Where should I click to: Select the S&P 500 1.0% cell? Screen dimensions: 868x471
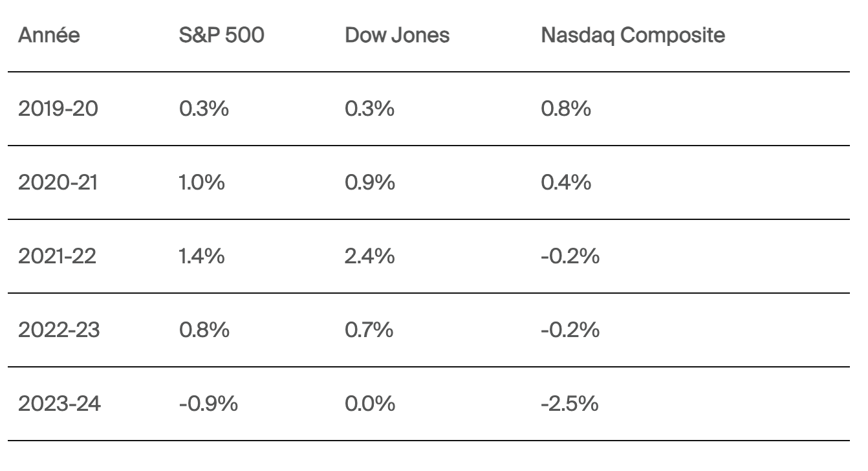[x=202, y=183]
